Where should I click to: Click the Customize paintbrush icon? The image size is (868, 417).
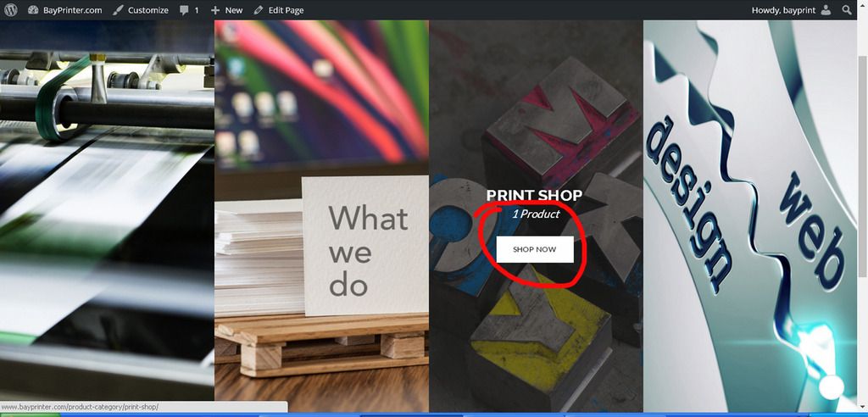click(119, 10)
